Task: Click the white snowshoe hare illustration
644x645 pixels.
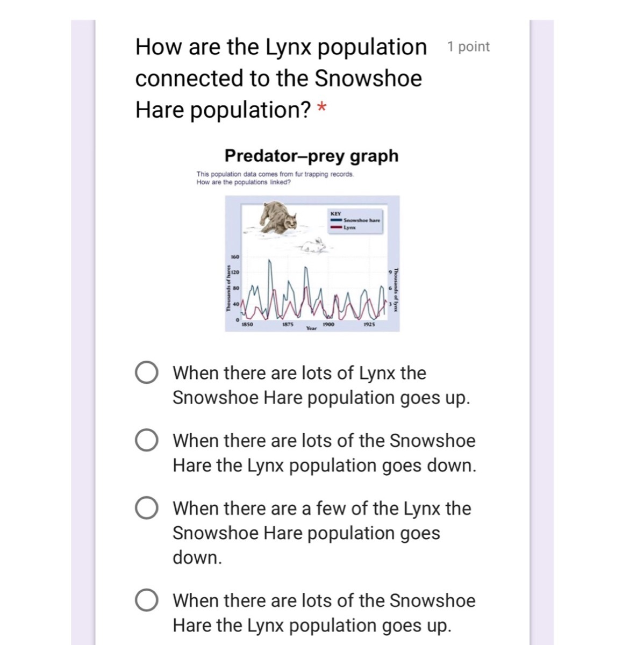Action: pos(314,246)
